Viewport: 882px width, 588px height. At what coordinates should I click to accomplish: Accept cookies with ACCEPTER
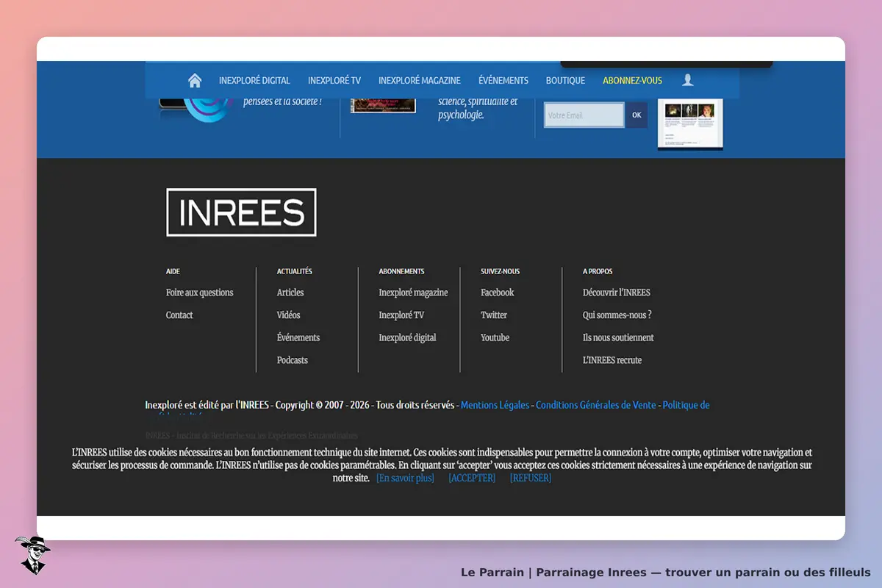472,478
